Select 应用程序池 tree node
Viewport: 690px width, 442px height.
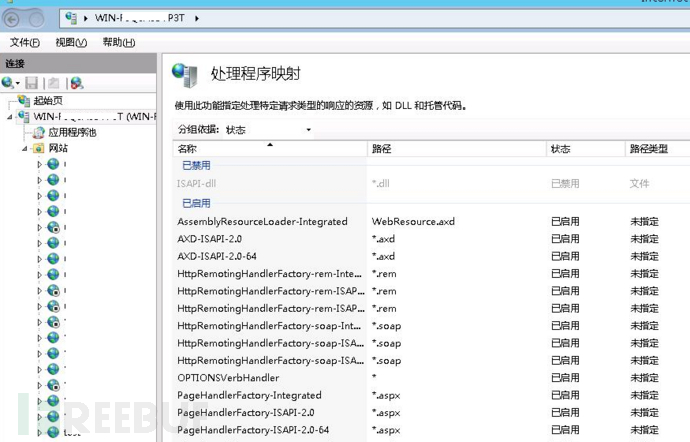(72, 132)
